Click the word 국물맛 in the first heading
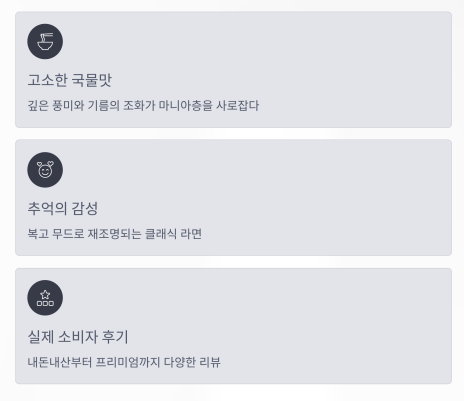 92,80
